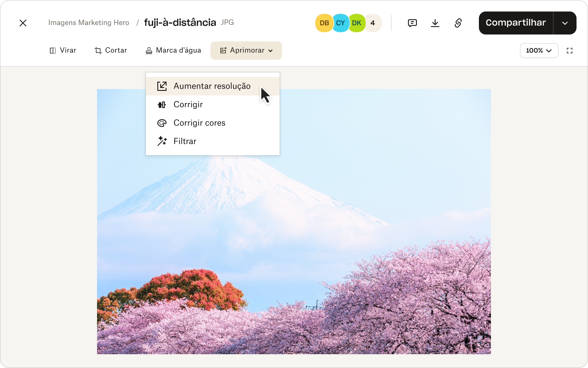This screenshot has width=588, height=368.
Task: Choose Corrigir in the Aprimorar menu
Action: coord(213,105)
